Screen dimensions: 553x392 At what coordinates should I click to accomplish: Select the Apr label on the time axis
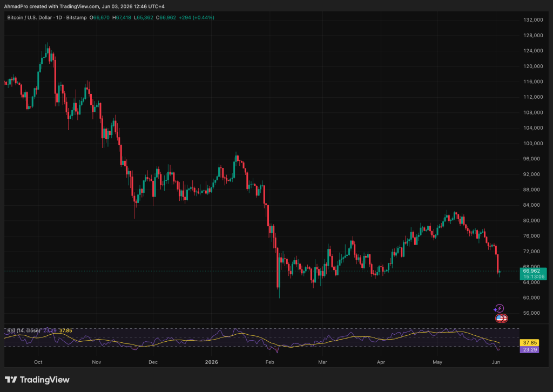(x=381, y=362)
